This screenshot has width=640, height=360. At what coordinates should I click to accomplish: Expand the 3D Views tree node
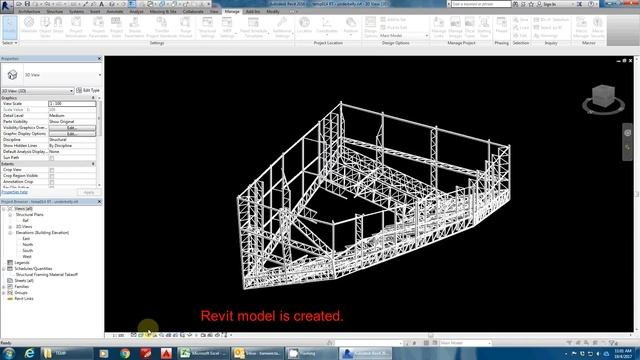coord(10,227)
